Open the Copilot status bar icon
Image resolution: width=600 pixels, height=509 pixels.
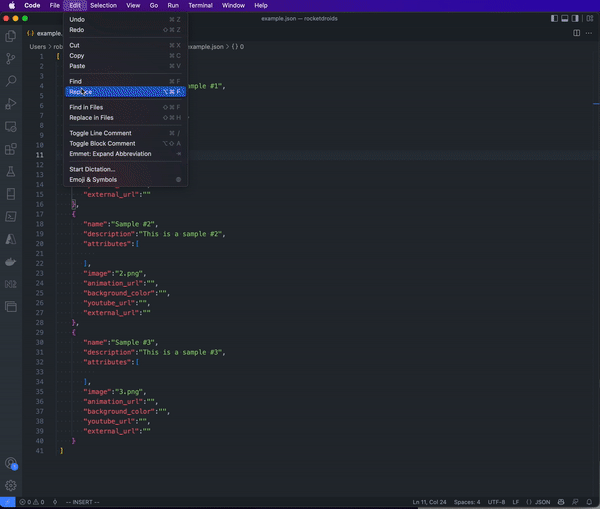pos(561,502)
